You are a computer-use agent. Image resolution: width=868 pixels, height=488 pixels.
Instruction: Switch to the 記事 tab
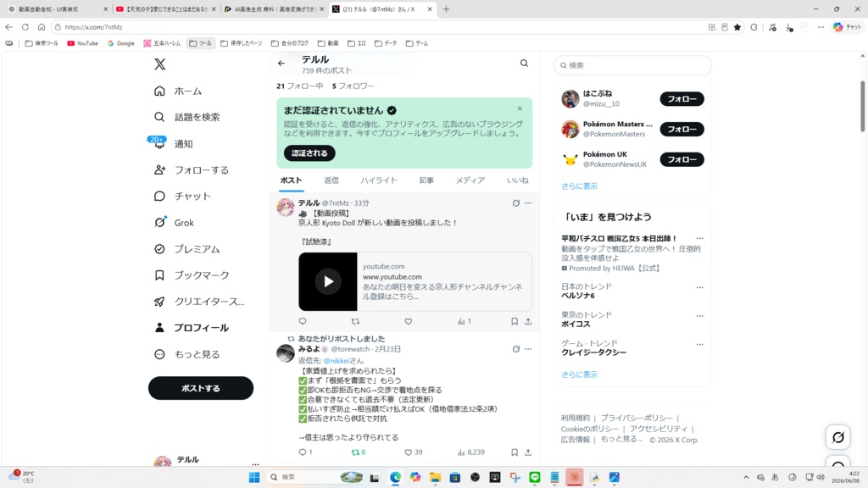point(426,180)
